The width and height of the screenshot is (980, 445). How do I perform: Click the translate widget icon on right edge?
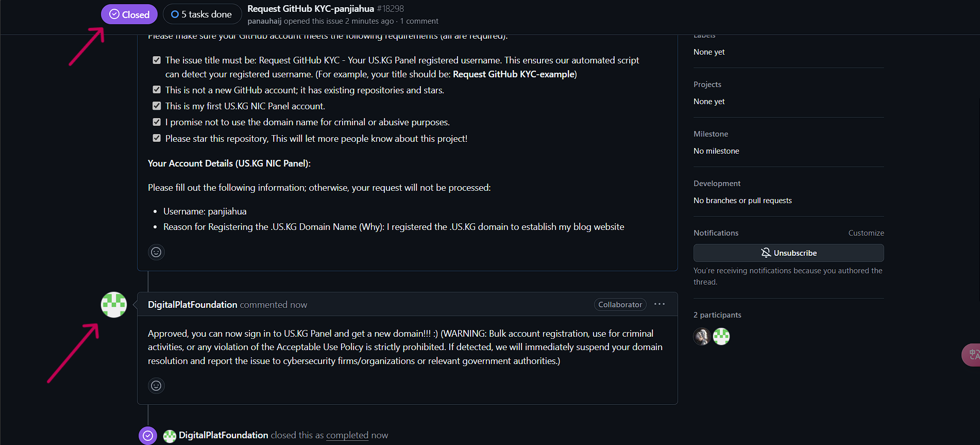click(x=973, y=355)
